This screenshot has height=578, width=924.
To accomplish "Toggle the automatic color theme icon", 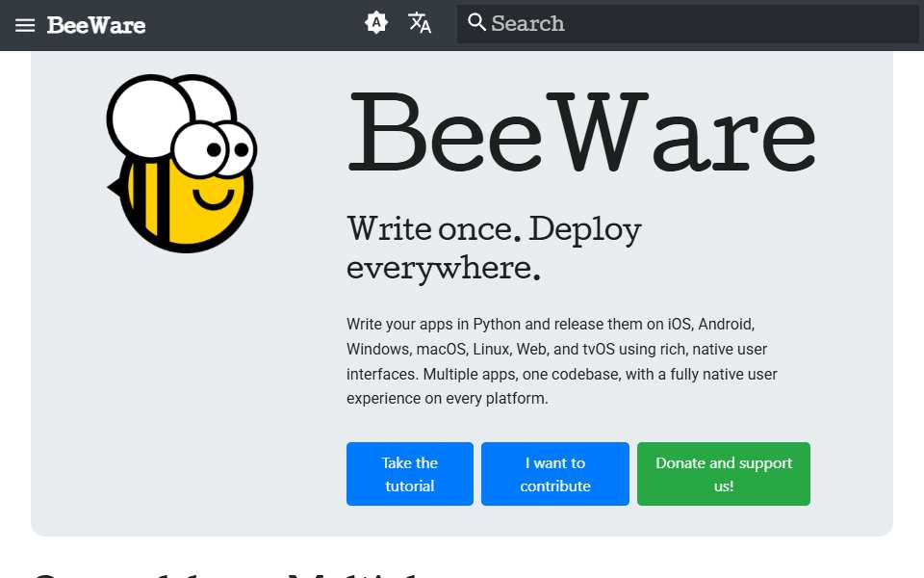I will point(376,23).
